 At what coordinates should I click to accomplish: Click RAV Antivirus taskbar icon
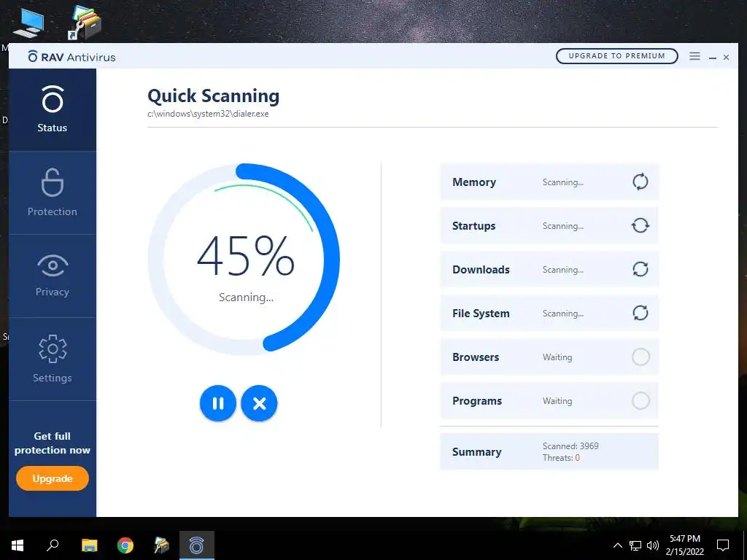(197, 545)
